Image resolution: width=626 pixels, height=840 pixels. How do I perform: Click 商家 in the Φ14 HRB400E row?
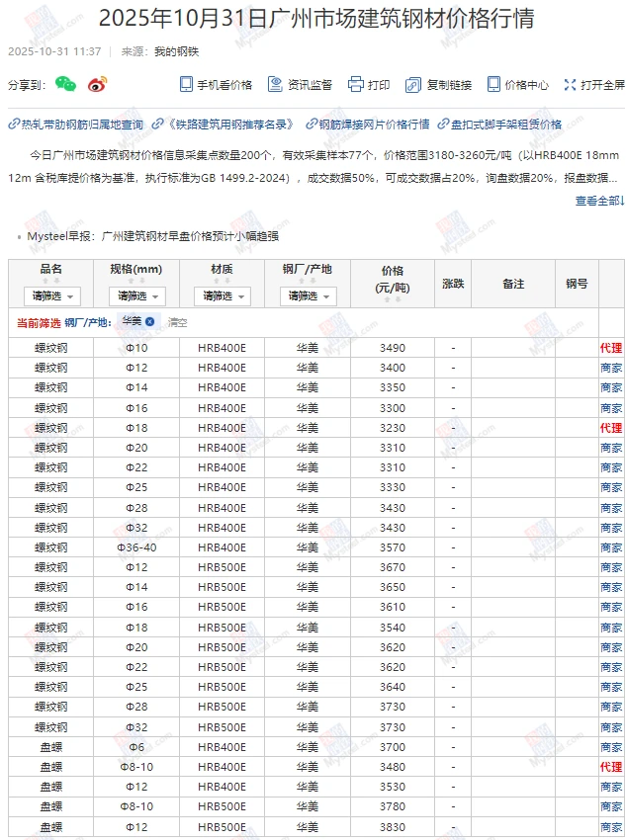pyautogui.click(x=611, y=387)
